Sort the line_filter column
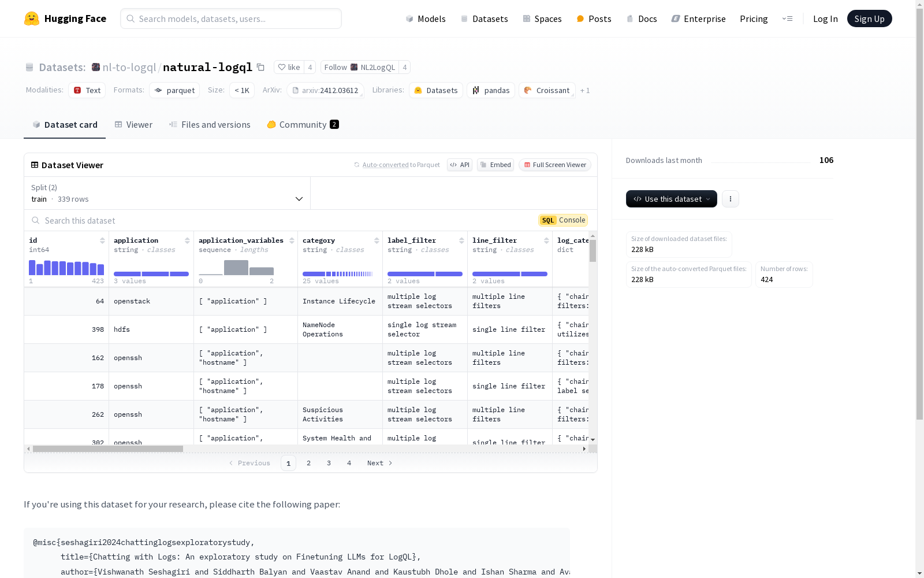Viewport: 924px width, 578px height. pyautogui.click(x=546, y=240)
